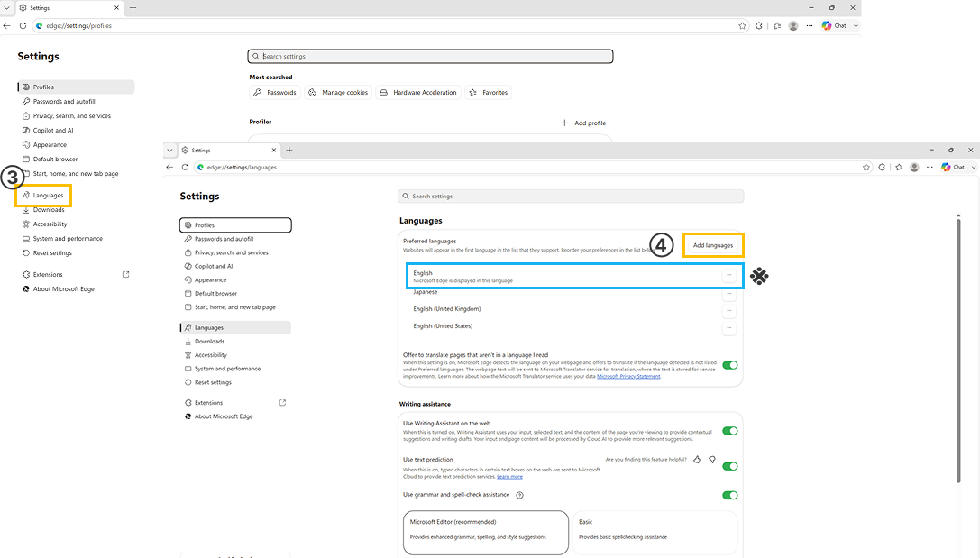The height and width of the screenshot is (558, 980).
Task: Click thumbs up feedback icon
Action: coord(697,459)
